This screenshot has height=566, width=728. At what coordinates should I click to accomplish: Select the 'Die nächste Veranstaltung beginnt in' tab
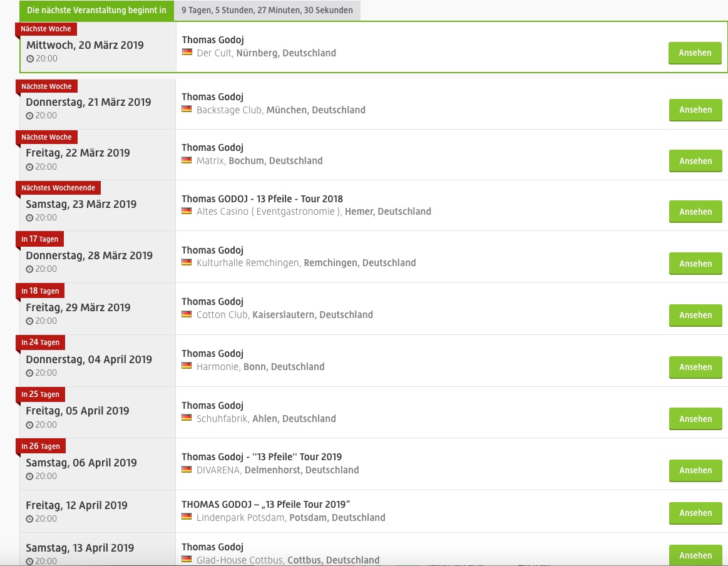[96, 10]
